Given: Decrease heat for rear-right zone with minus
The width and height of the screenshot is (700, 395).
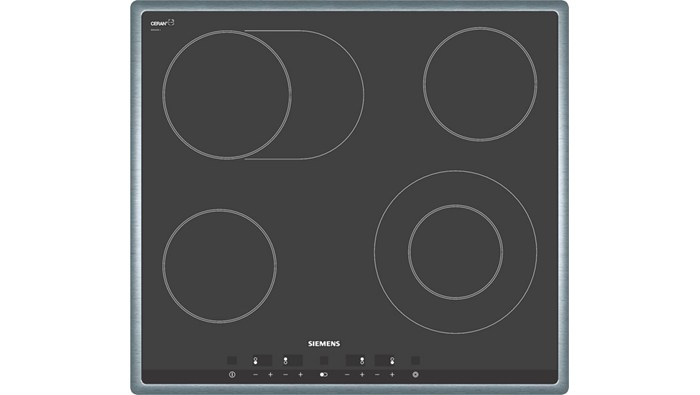Looking at the screenshot, I should (347, 374).
